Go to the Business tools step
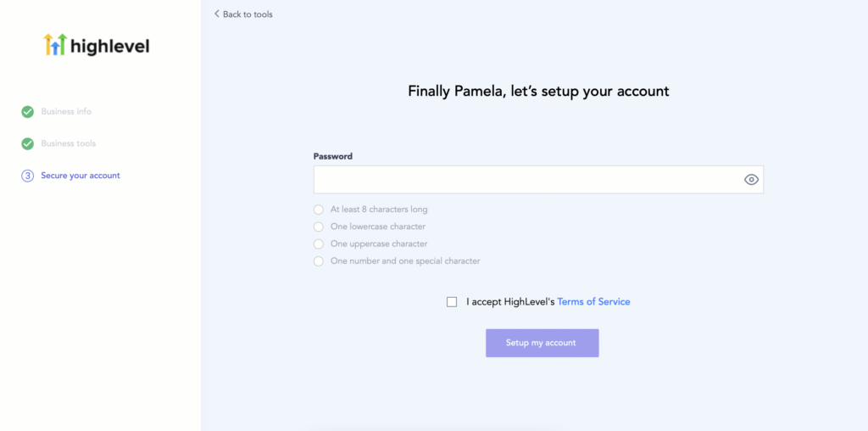868x431 pixels. pos(69,143)
